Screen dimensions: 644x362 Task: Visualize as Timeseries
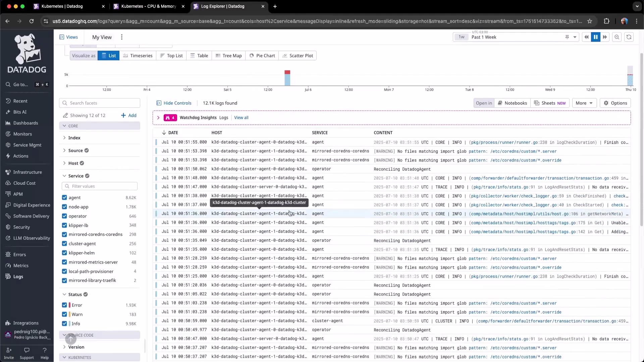138,56
